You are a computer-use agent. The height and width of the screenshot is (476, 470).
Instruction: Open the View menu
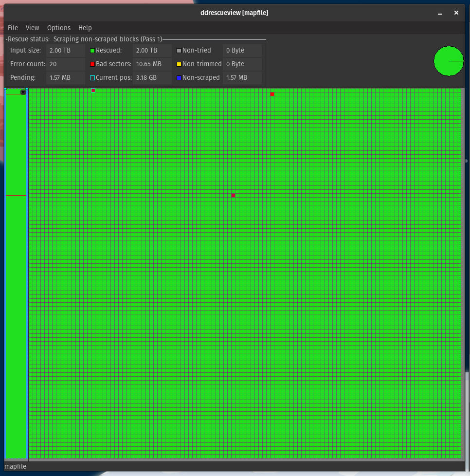(32, 28)
